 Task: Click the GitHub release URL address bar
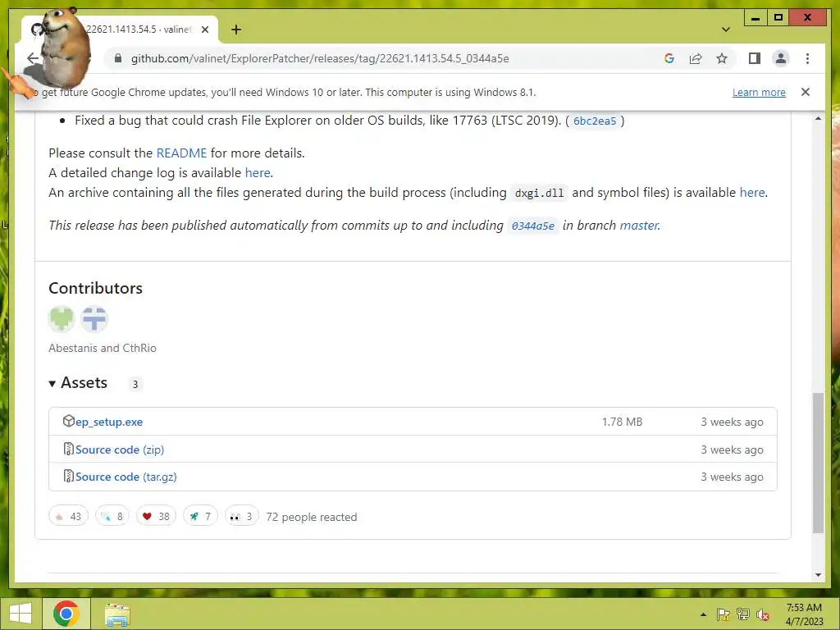[x=320, y=58]
